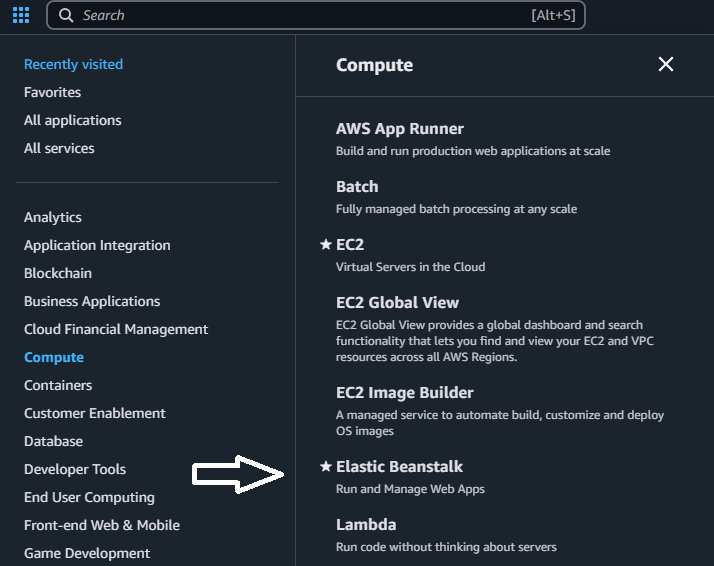Screen dimensions: 714x566
Task: Open EC2 Global View
Action: coord(397,303)
